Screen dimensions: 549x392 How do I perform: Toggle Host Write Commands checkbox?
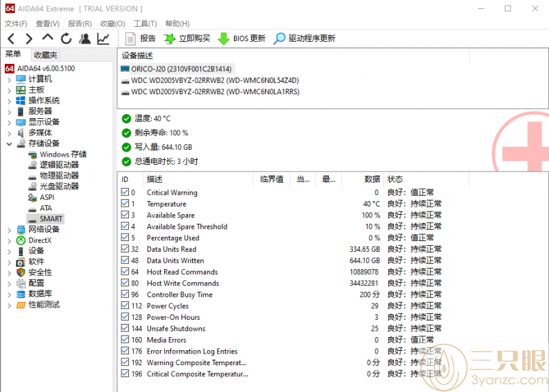[x=125, y=283]
